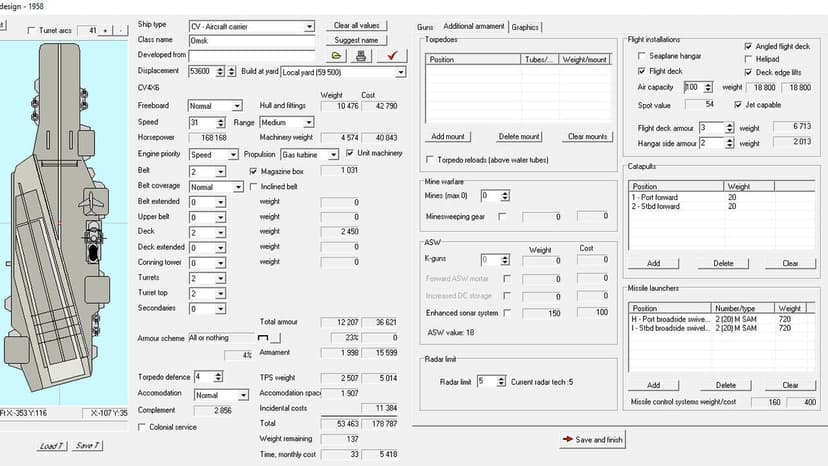828x466 pixels.
Task: Open the Belt coverage dropdown
Action: [238, 187]
